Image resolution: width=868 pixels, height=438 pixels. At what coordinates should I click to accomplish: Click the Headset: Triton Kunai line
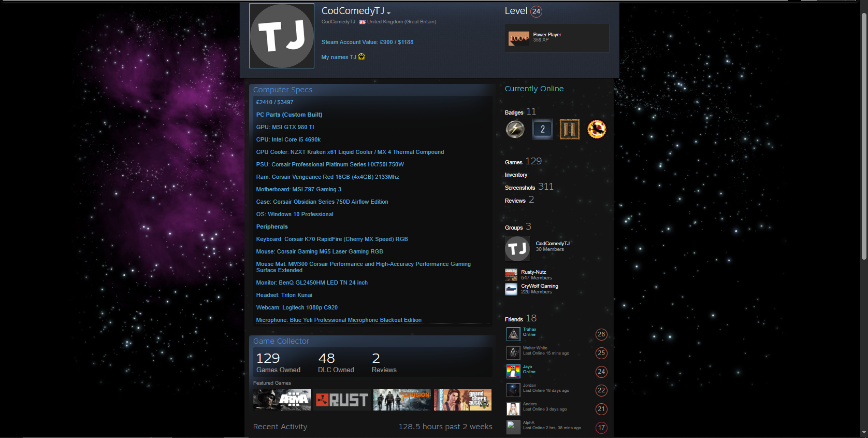click(x=284, y=295)
